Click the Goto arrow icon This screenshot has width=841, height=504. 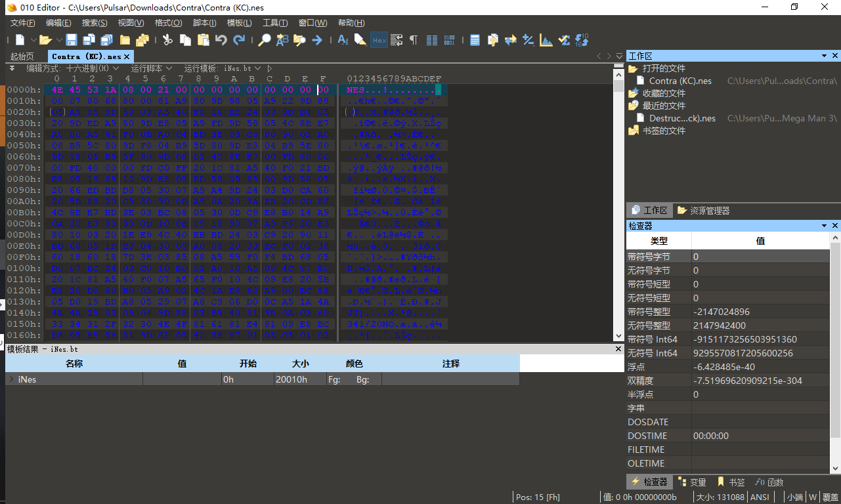pyautogui.click(x=317, y=40)
